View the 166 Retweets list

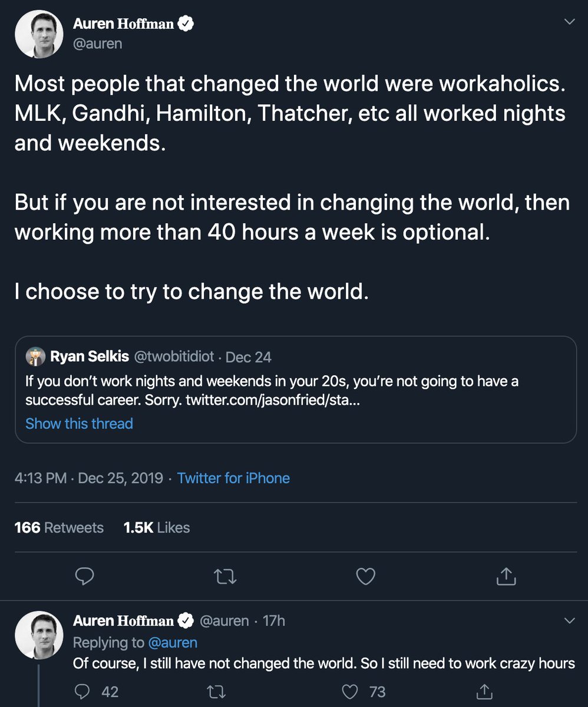59,527
